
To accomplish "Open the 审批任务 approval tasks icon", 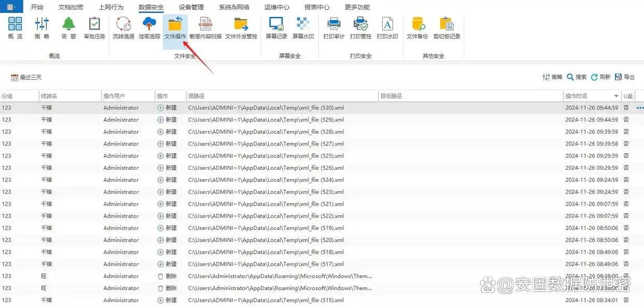I will pos(94,28).
